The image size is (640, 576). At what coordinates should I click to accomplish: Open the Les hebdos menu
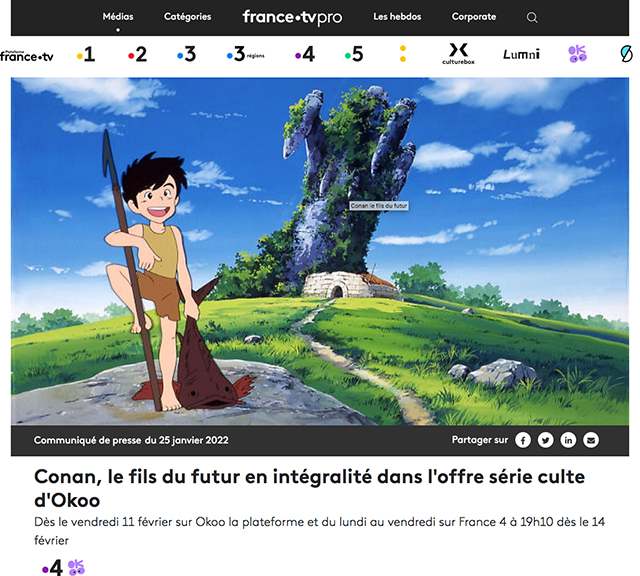397,17
